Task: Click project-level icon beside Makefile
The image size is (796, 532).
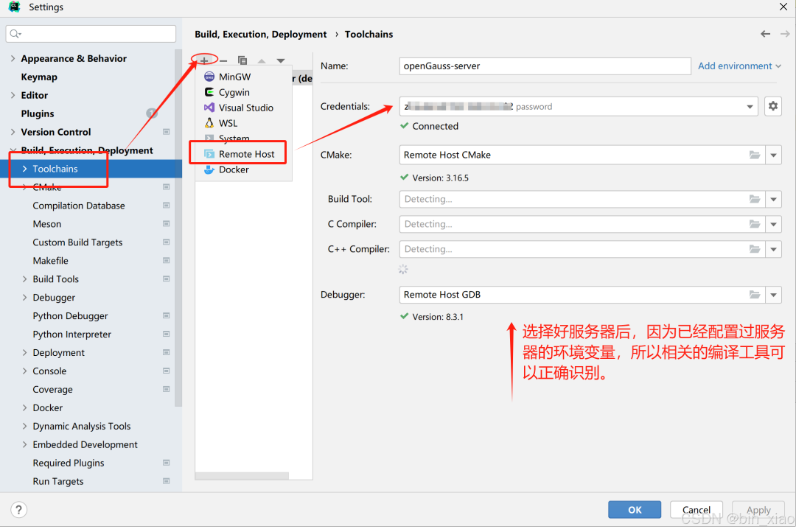Action: point(166,260)
